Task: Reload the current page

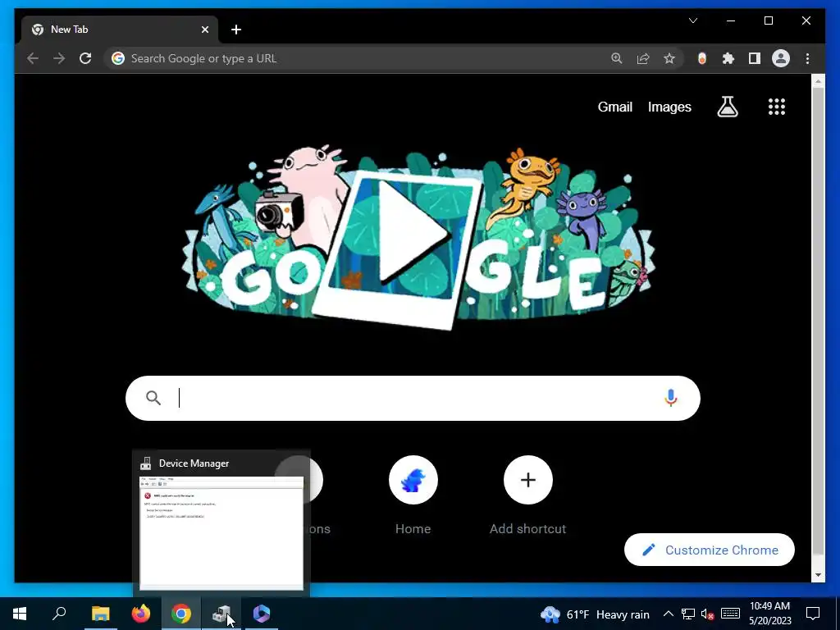Action: (x=85, y=58)
